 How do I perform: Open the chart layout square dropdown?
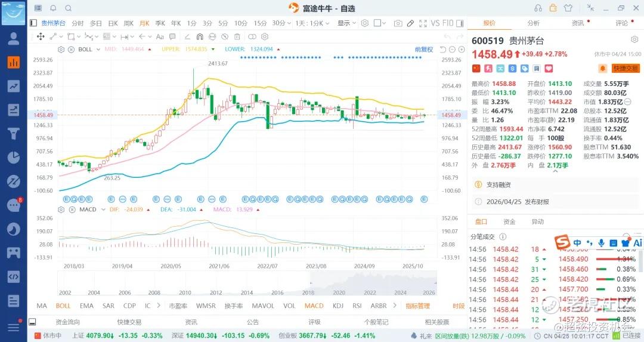[379, 23]
